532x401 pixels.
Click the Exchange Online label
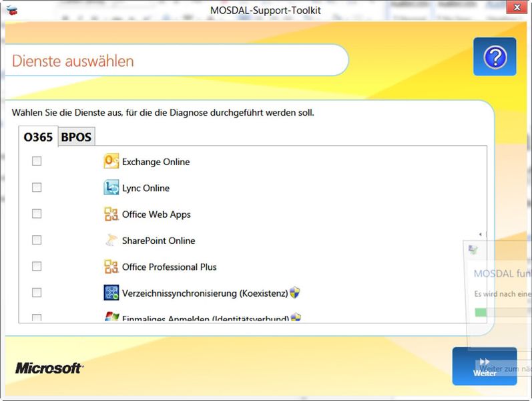click(x=156, y=162)
